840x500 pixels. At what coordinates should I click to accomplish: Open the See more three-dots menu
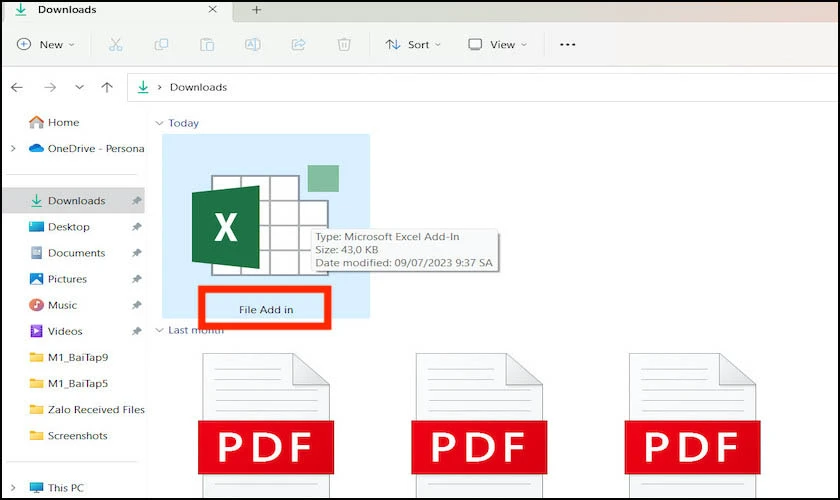[x=567, y=44]
